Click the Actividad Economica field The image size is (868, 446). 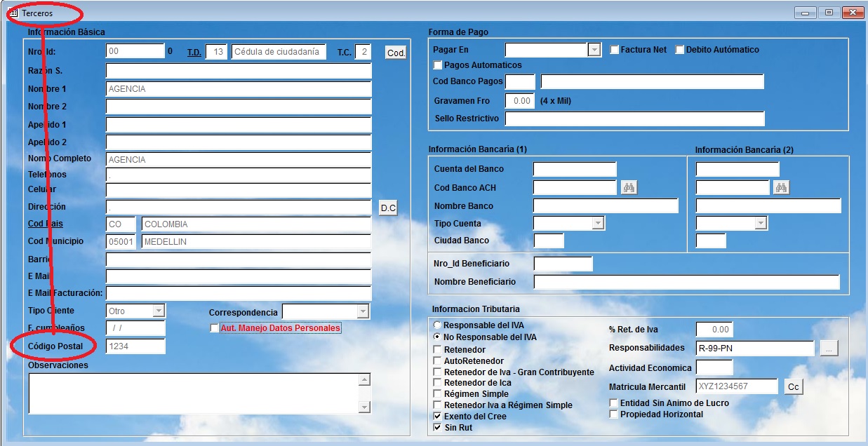click(714, 367)
